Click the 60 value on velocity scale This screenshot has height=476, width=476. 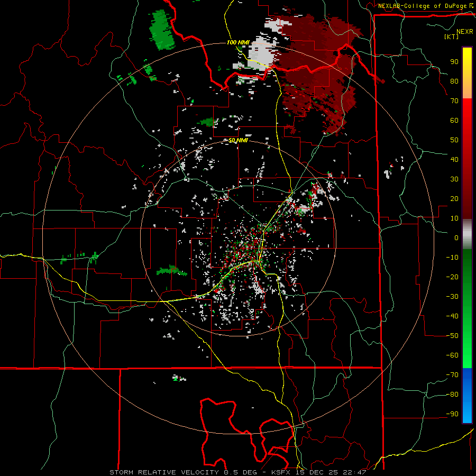tap(454, 121)
